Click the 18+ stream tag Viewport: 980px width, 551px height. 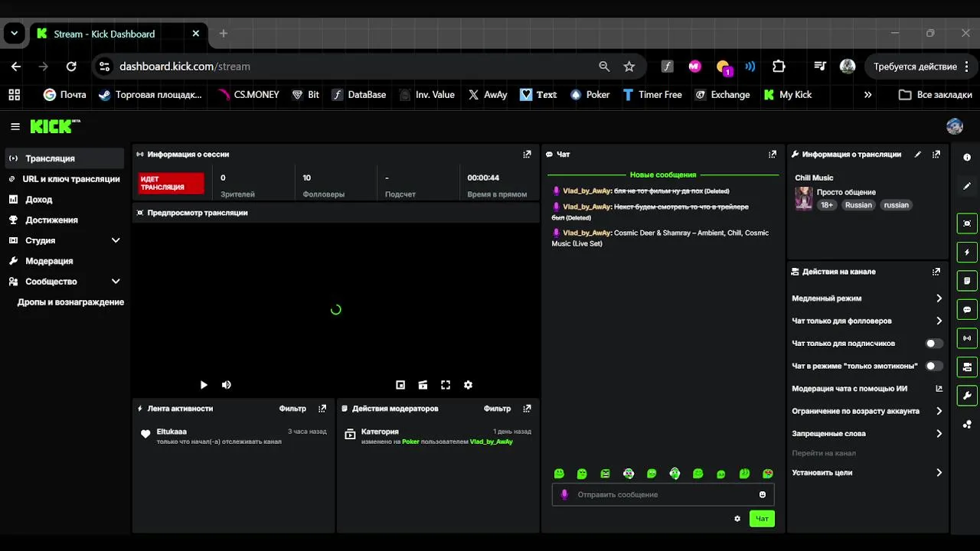point(827,205)
